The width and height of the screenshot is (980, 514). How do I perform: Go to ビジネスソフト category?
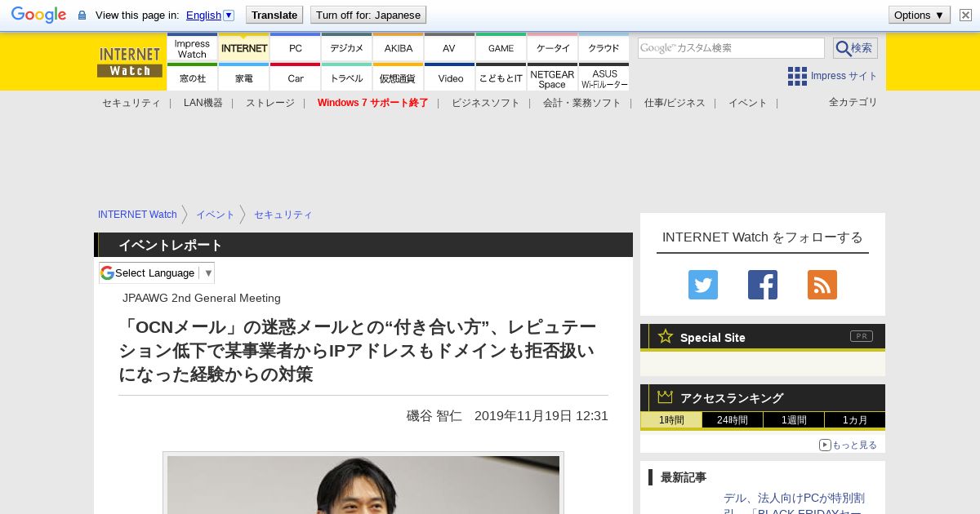pos(485,103)
